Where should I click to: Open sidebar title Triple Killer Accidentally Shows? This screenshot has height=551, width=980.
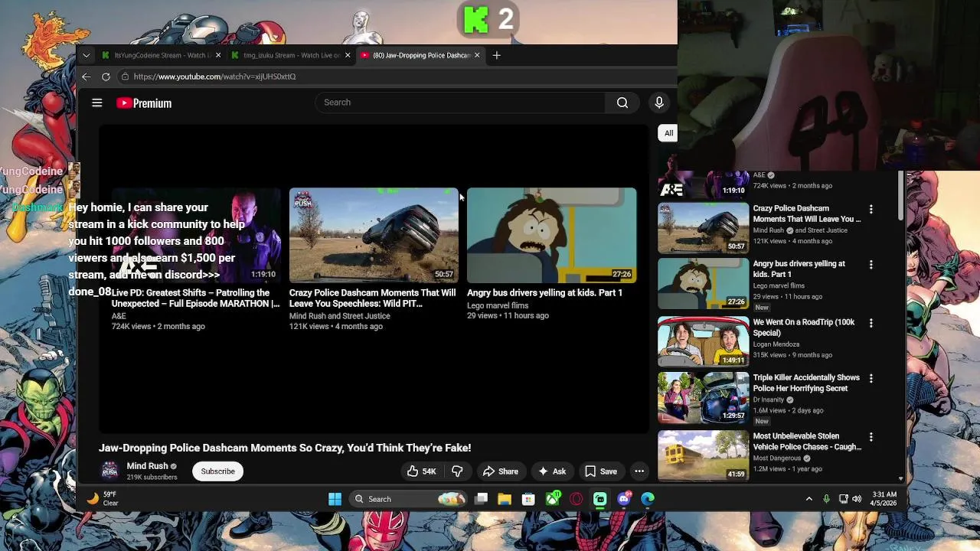coord(806,383)
